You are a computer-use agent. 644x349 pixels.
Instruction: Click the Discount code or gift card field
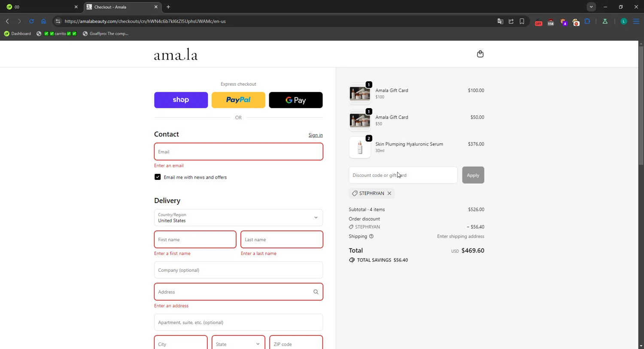tap(403, 175)
